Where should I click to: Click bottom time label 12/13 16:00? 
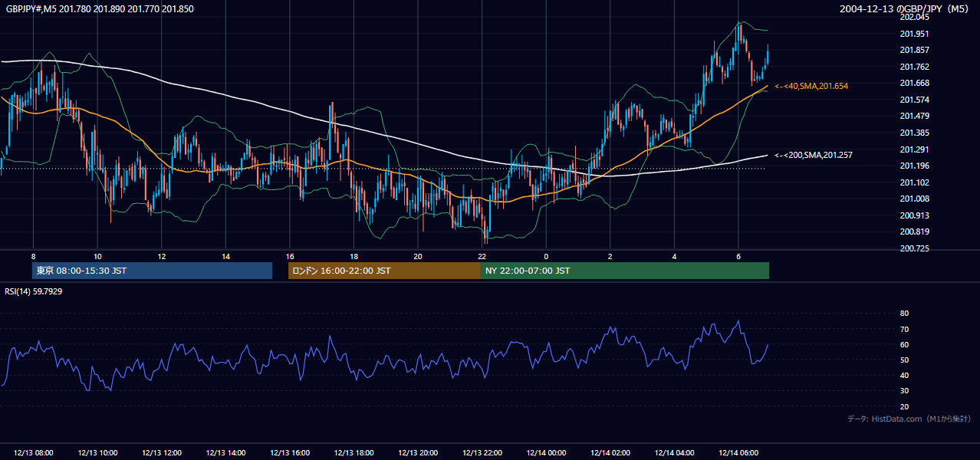[290, 453]
